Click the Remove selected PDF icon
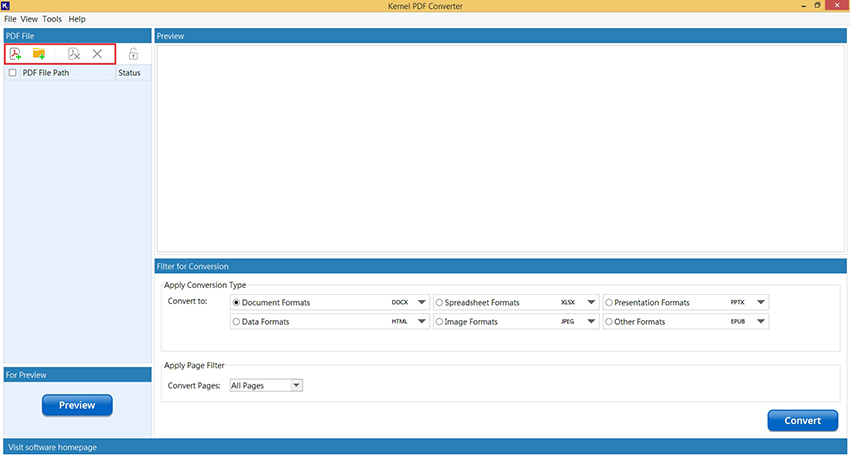Image resolution: width=850 pixels, height=457 pixels. 74,54
